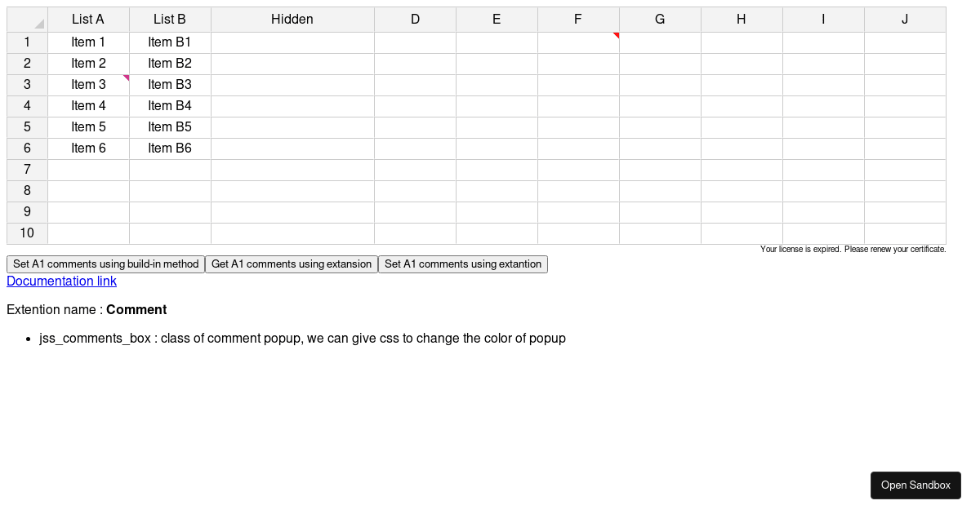The height and width of the screenshot is (514, 980).
Task: Click the cell containing Item 6
Action: pos(88,148)
